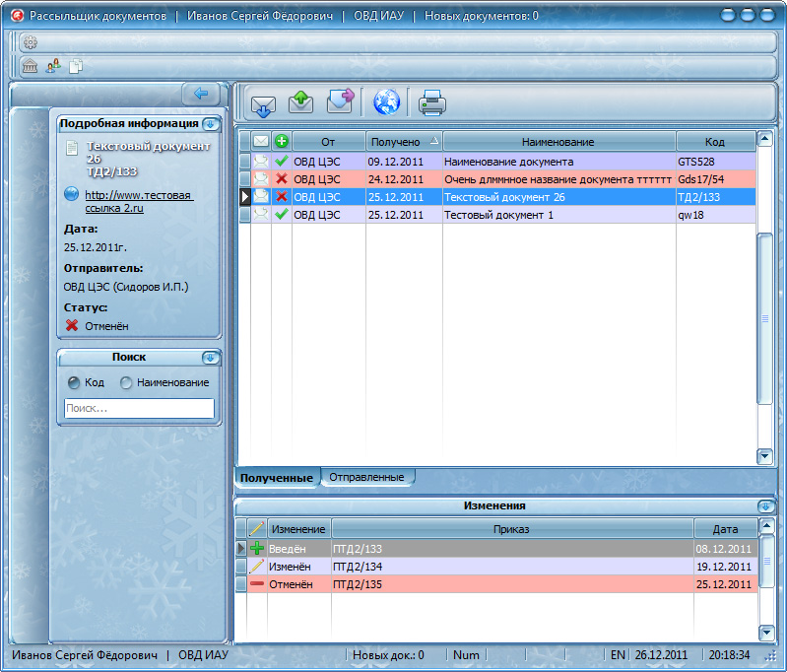Sort documents by the Код column header
The height and width of the screenshot is (672, 787).
click(715, 142)
